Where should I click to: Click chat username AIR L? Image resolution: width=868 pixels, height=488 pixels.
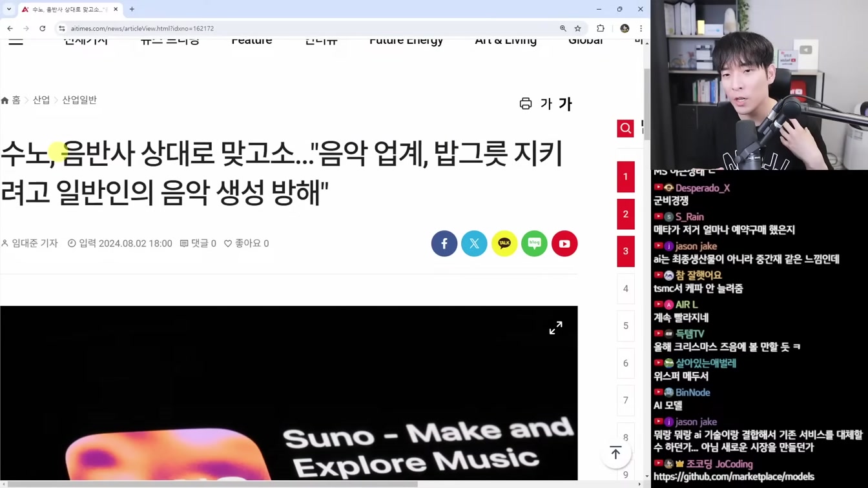(687, 305)
